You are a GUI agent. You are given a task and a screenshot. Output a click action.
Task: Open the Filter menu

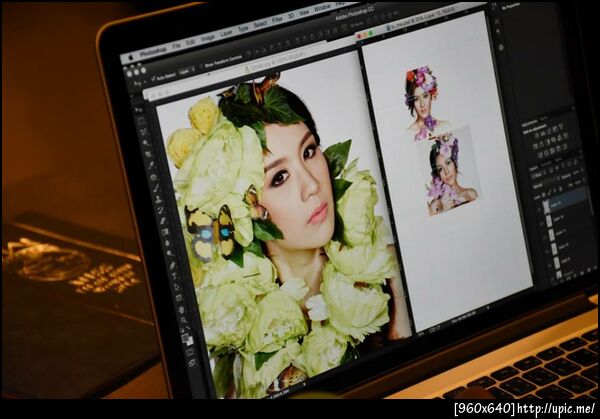pyautogui.click(x=277, y=20)
